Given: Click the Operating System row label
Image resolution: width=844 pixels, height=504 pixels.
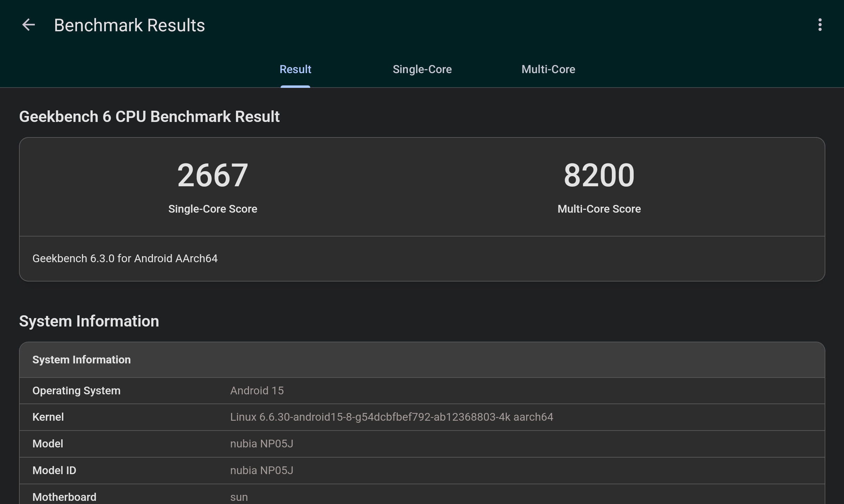Looking at the screenshot, I should pos(76,390).
